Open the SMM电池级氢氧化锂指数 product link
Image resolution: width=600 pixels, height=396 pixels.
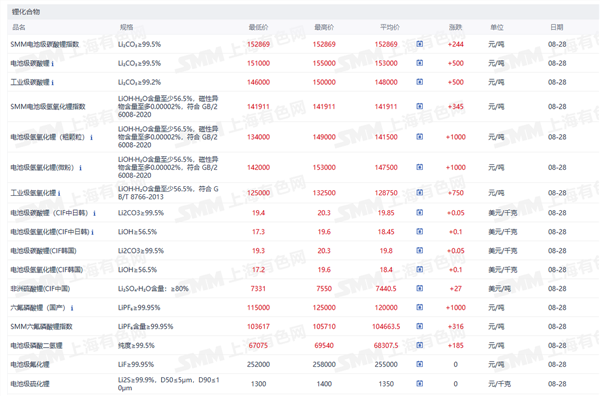[x=48, y=106]
